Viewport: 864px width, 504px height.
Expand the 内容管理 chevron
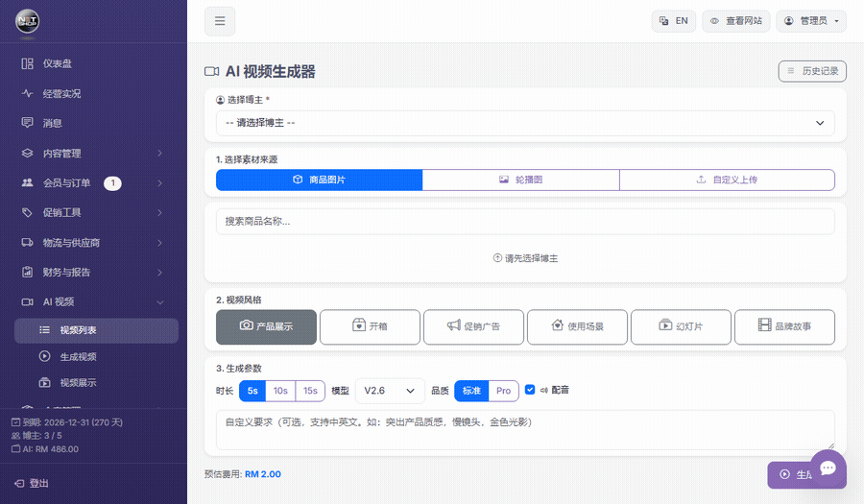pyautogui.click(x=159, y=154)
